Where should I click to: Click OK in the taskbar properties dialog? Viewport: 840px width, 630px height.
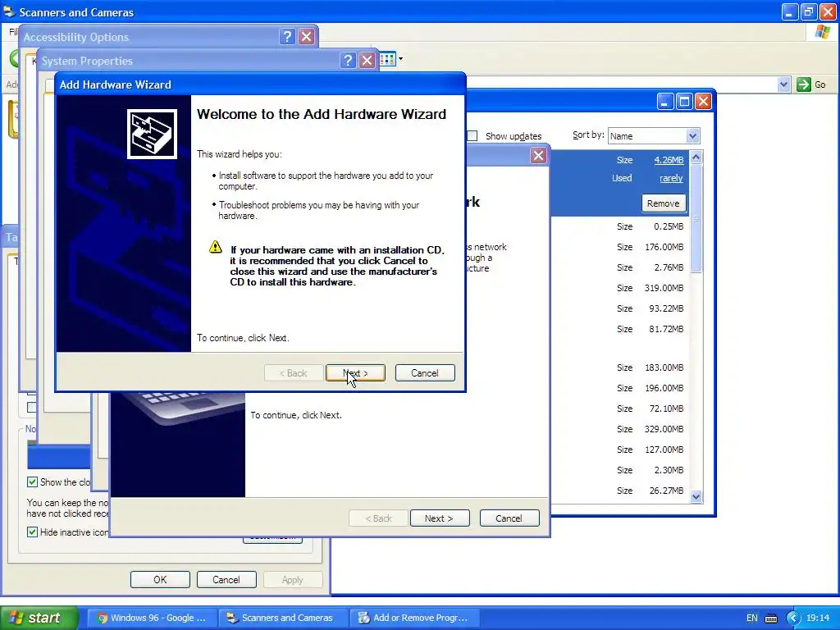coord(160,580)
